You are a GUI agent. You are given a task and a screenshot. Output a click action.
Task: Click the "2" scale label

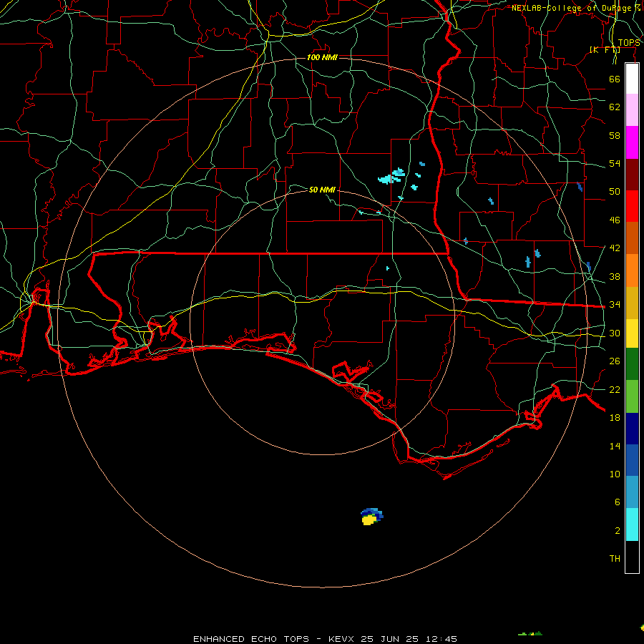point(618,531)
